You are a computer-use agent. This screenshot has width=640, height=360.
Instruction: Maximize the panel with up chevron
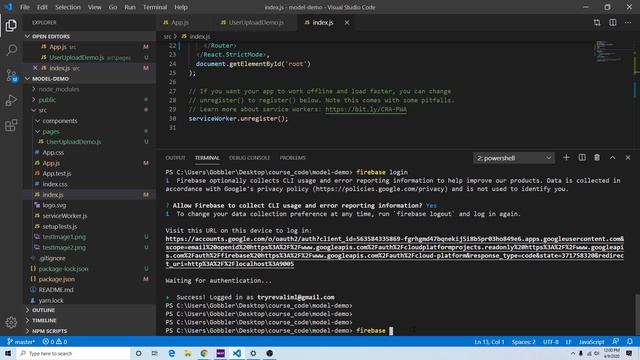click(x=613, y=158)
